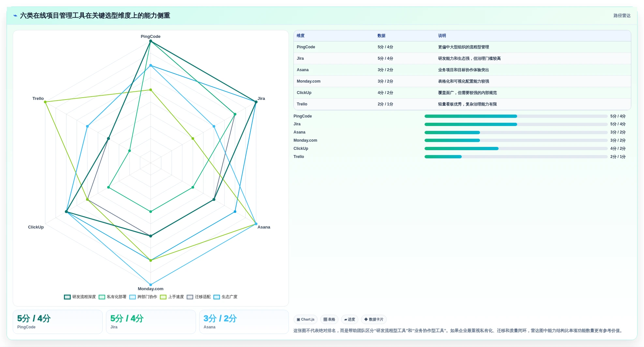Image resolution: width=644 pixels, height=347 pixels.
Task: Select the ClickUp table row name
Action: 304,93
